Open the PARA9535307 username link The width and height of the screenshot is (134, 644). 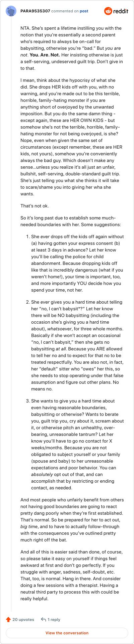[x=35, y=11]
